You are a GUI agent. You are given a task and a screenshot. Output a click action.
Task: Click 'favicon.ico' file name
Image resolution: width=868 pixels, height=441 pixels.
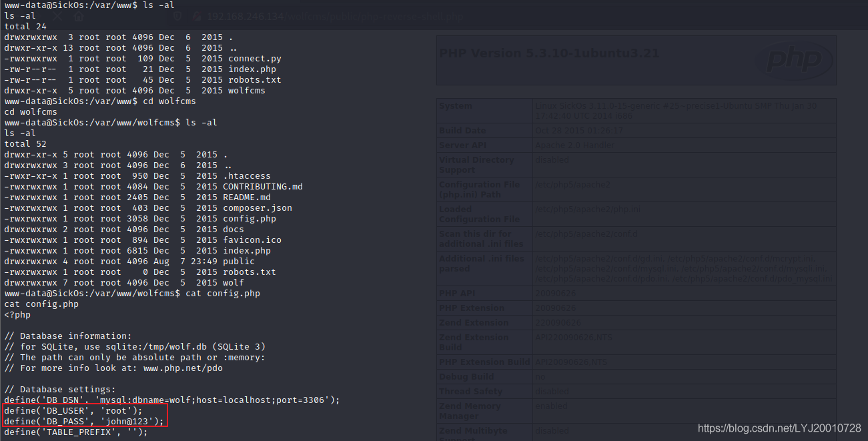[x=252, y=240]
